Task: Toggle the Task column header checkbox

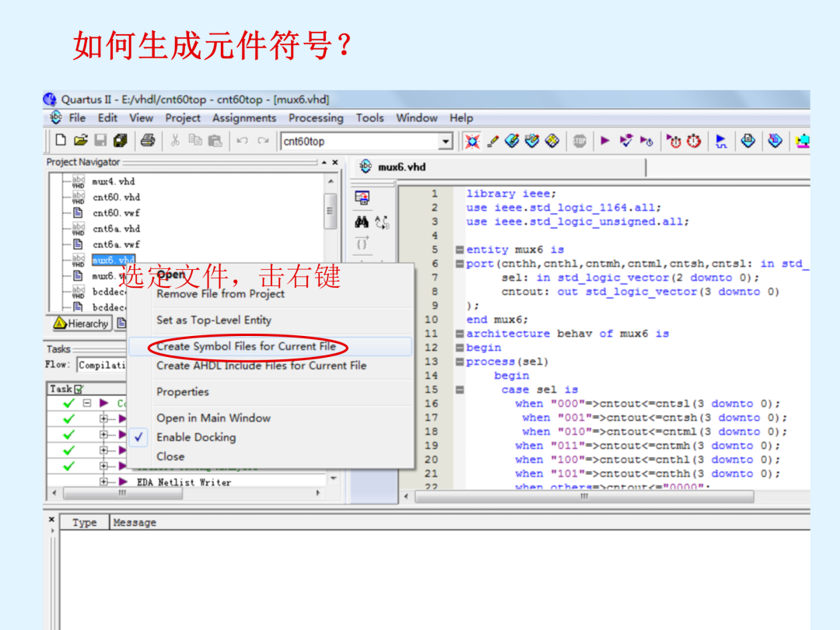Action: click(x=79, y=390)
